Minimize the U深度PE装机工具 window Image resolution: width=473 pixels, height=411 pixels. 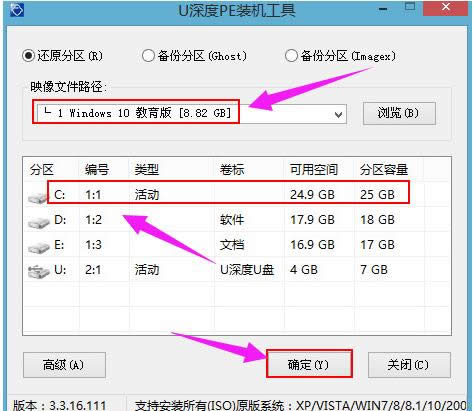pyautogui.click(x=383, y=9)
